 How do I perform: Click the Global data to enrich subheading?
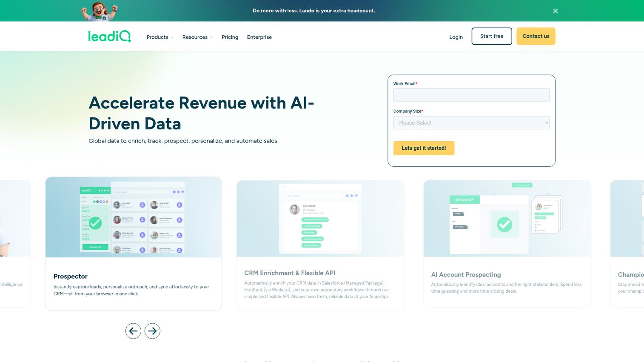click(183, 141)
